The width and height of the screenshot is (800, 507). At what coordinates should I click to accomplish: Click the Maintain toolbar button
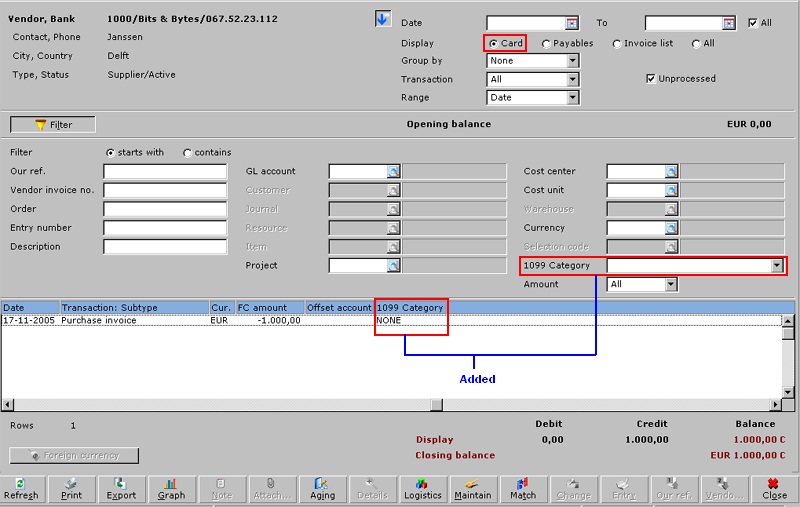click(x=473, y=490)
